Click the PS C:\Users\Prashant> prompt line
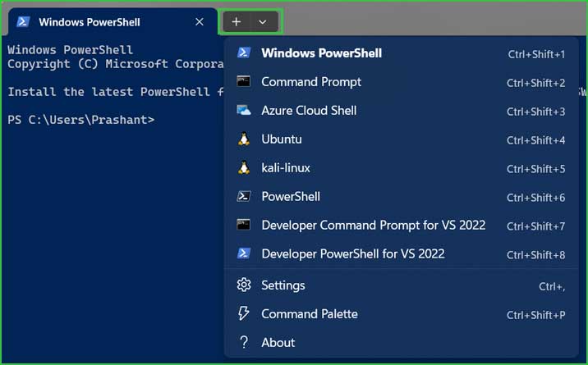Viewport: 588px width, 365px height. click(81, 120)
